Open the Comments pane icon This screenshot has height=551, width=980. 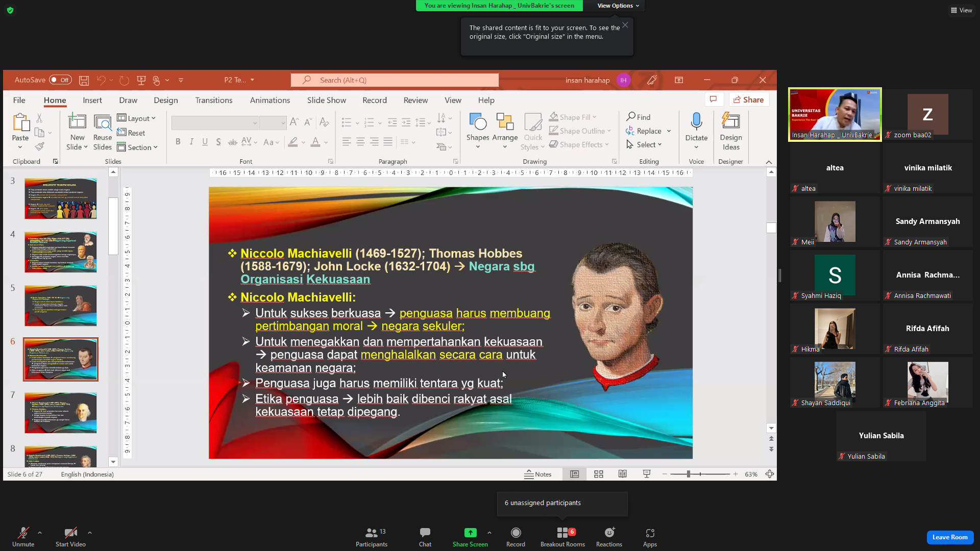pos(714,99)
